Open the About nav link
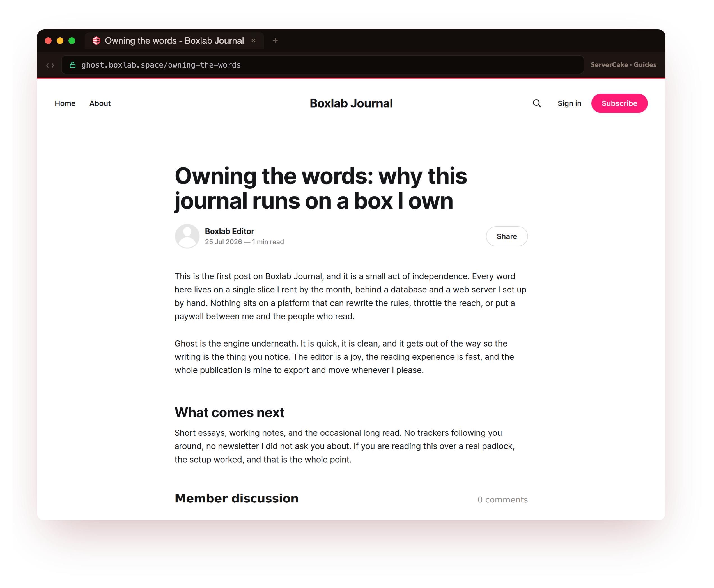The image size is (714, 588). click(100, 103)
